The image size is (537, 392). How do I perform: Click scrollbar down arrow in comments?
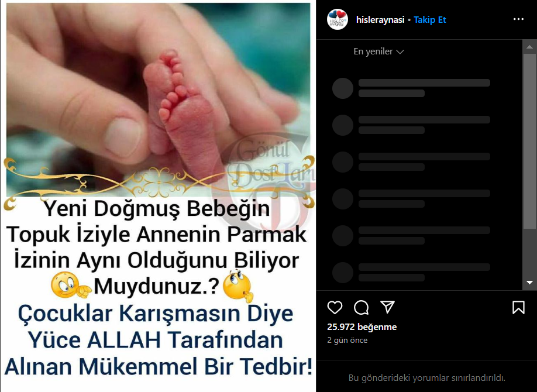pos(530,283)
